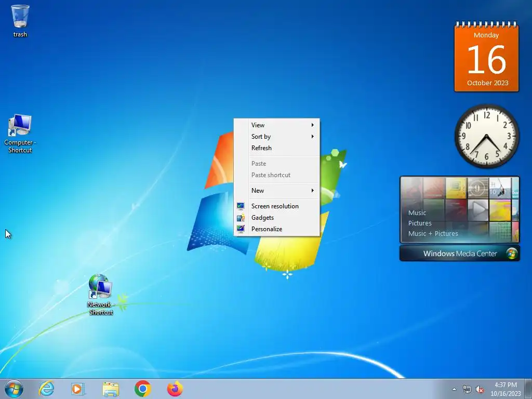Viewport: 532px width, 399px height.
Task: Open the trash Recycle Bin icon
Action: (x=20, y=20)
